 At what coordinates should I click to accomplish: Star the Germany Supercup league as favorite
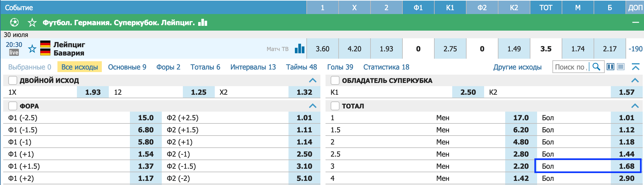[x=32, y=23]
